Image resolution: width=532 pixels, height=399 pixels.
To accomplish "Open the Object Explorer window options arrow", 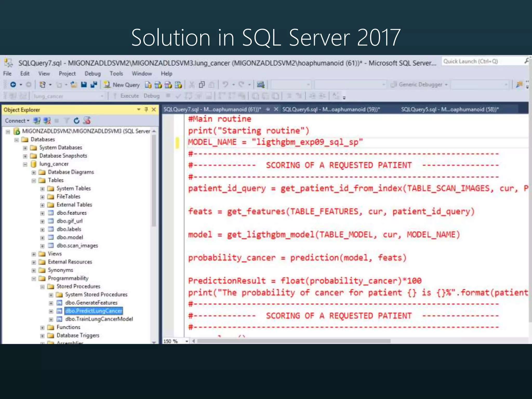I will tap(139, 110).
